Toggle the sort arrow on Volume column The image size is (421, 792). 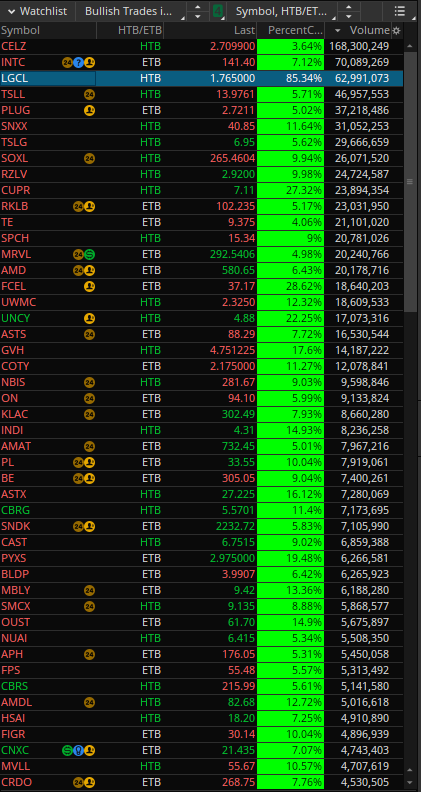[x=338, y=31]
